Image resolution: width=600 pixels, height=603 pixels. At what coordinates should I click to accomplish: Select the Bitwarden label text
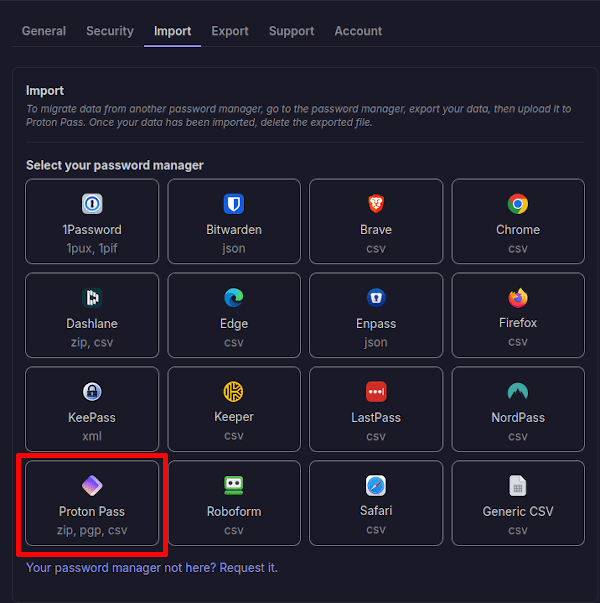(x=234, y=230)
